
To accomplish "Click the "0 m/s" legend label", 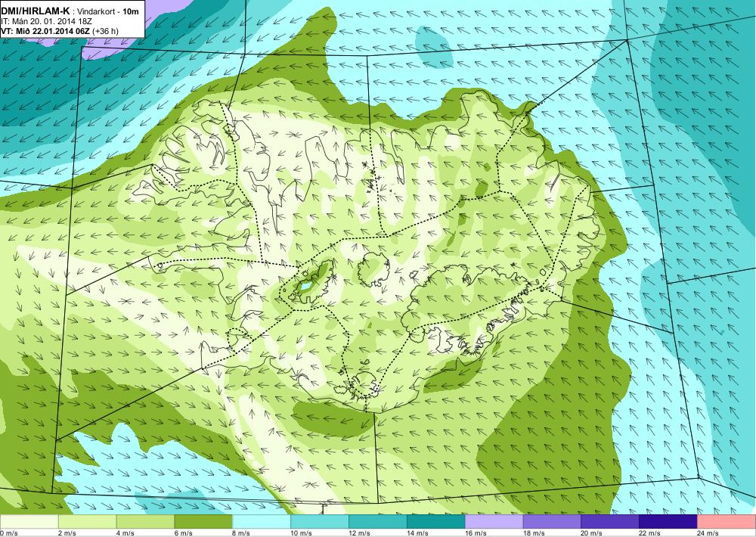I will click(9, 533).
